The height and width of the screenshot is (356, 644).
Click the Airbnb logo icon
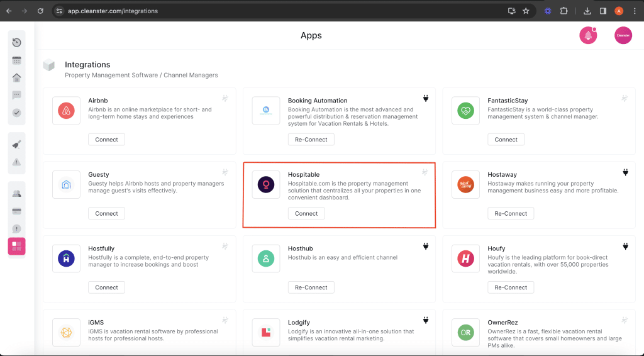click(x=66, y=111)
